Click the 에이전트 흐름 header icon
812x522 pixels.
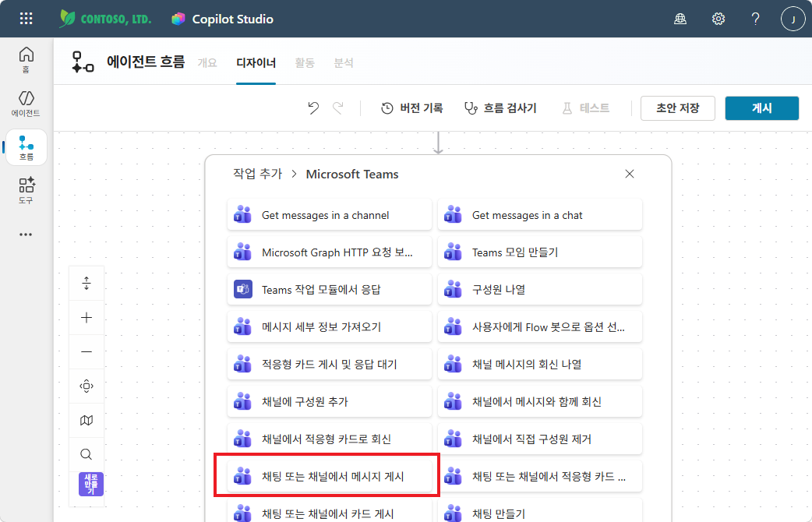point(83,62)
